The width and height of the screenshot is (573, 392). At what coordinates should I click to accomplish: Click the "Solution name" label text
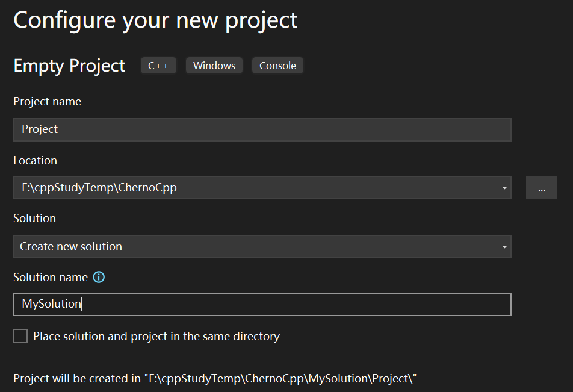[x=51, y=277]
